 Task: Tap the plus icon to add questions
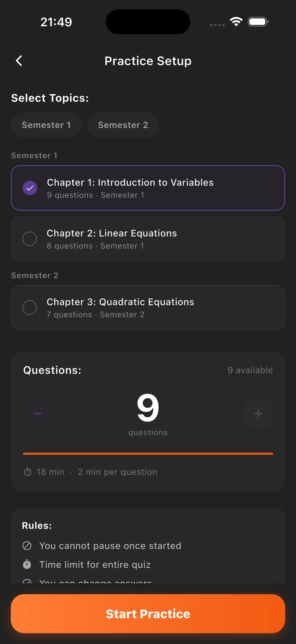click(258, 413)
